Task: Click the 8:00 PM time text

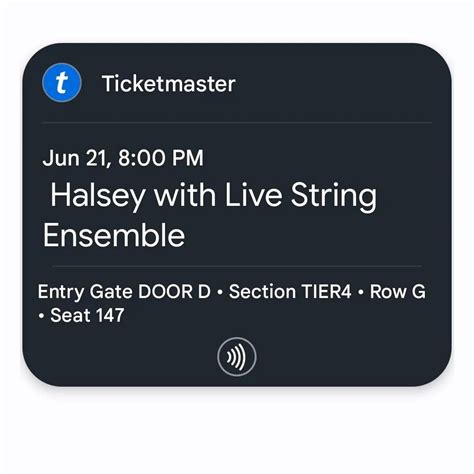Action: [x=161, y=158]
